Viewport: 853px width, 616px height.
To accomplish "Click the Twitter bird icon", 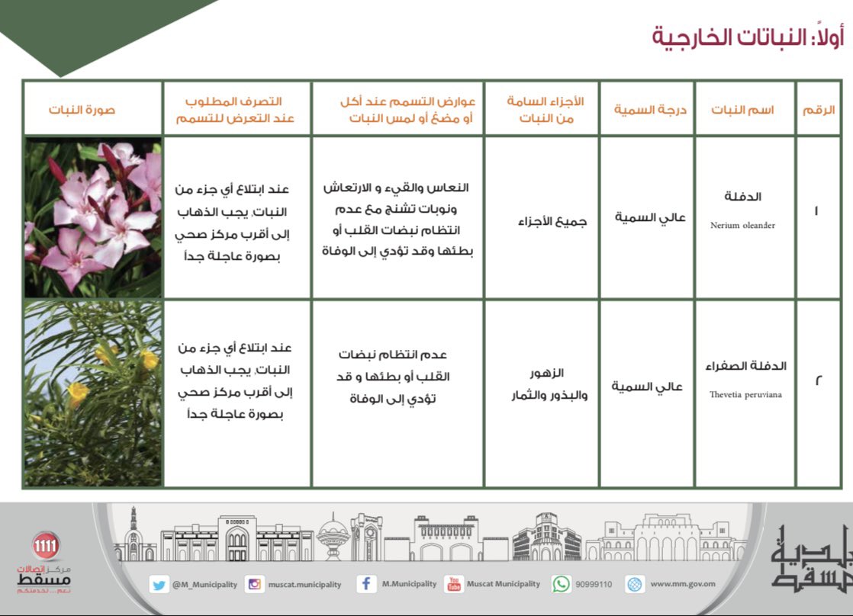I will pyautogui.click(x=159, y=585).
